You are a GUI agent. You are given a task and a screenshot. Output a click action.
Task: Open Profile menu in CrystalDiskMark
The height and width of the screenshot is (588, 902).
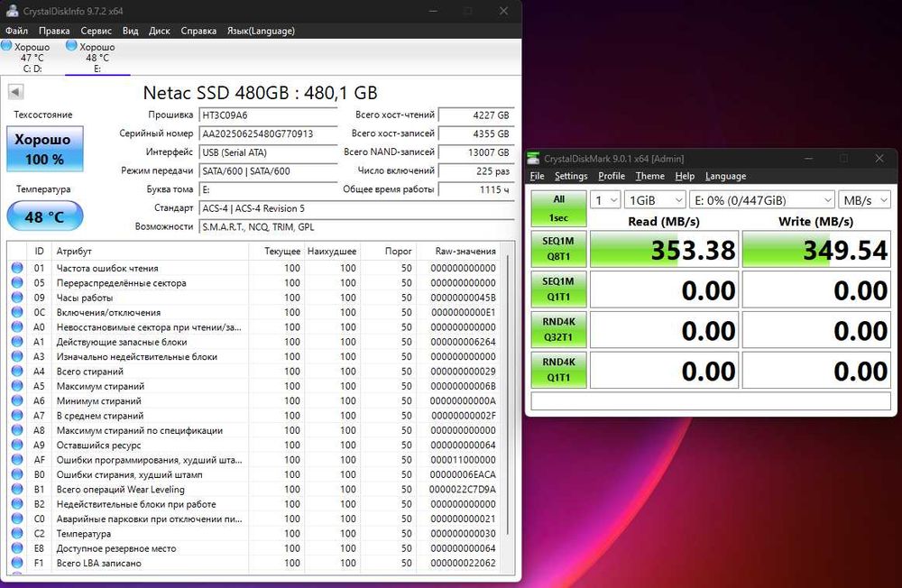[612, 176]
